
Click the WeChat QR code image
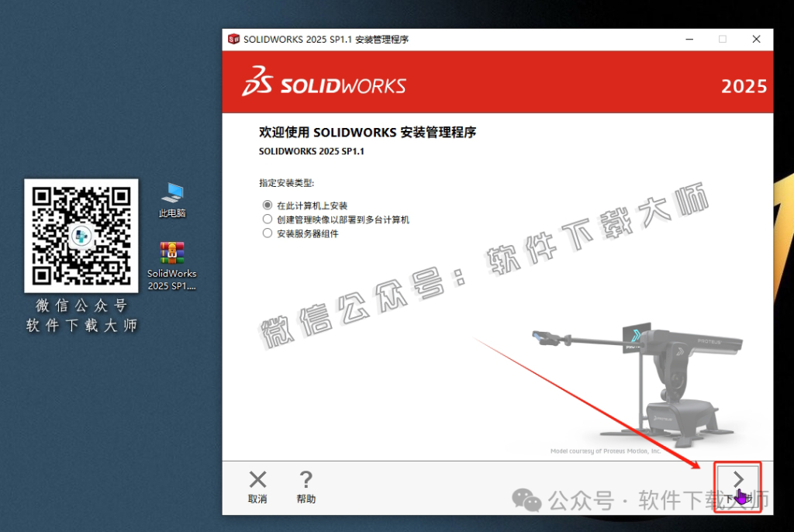(81, 235)
